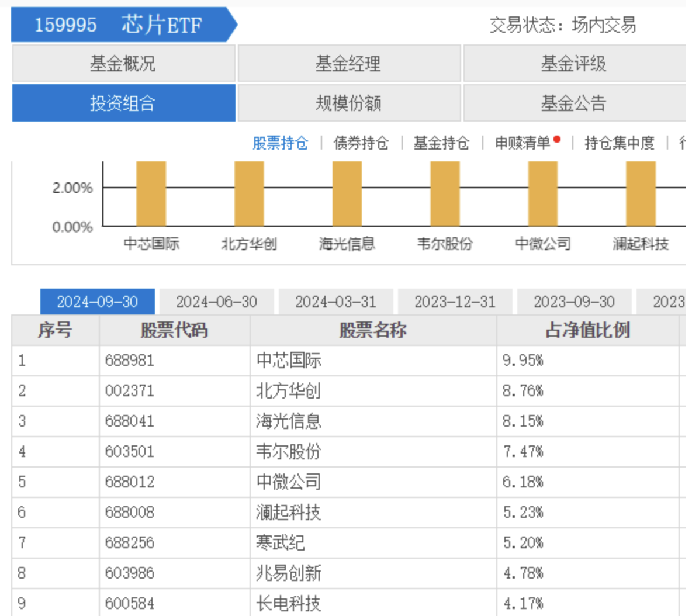Click the 交易状态: 场内交易 text

(x=563, y=25)
